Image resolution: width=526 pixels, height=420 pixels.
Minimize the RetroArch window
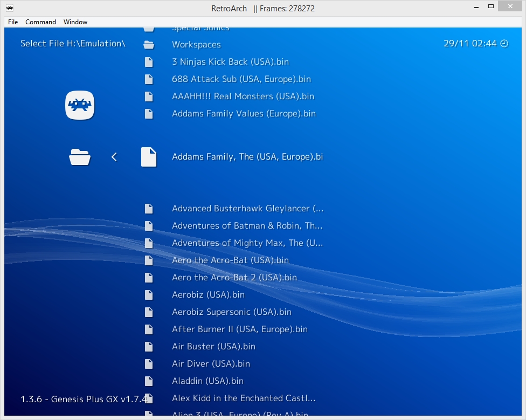tap(476, 6)
